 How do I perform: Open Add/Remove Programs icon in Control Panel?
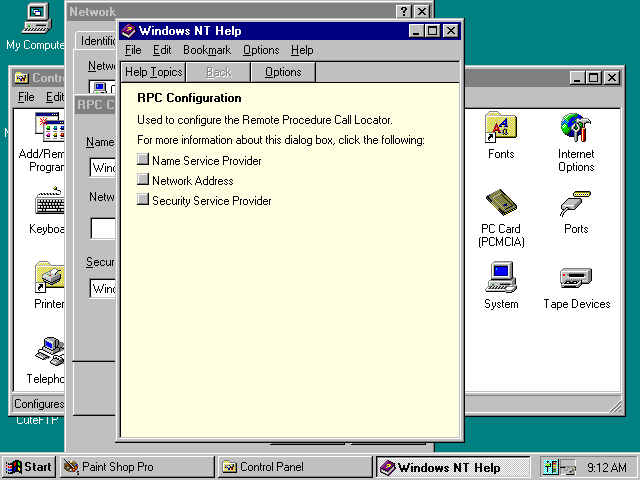49,127
